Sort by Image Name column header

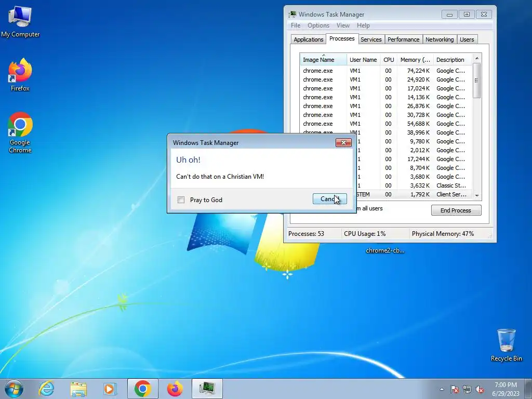tap(323, 59)
